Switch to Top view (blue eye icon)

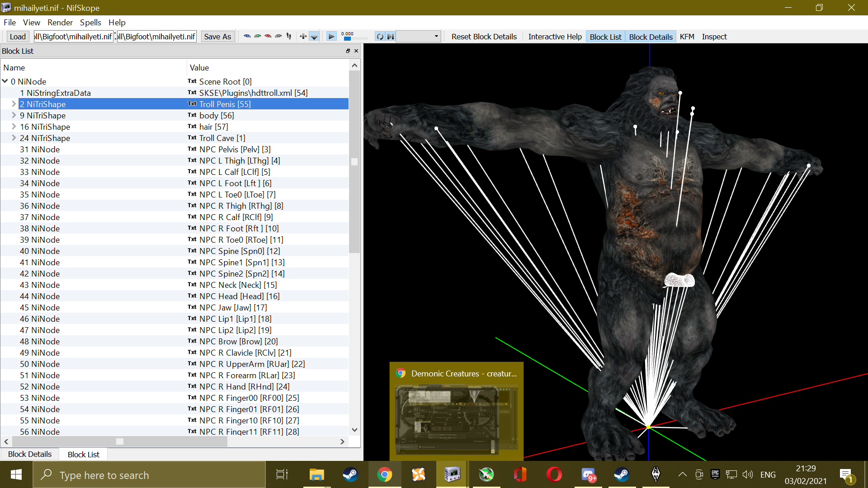pos(247,37)
